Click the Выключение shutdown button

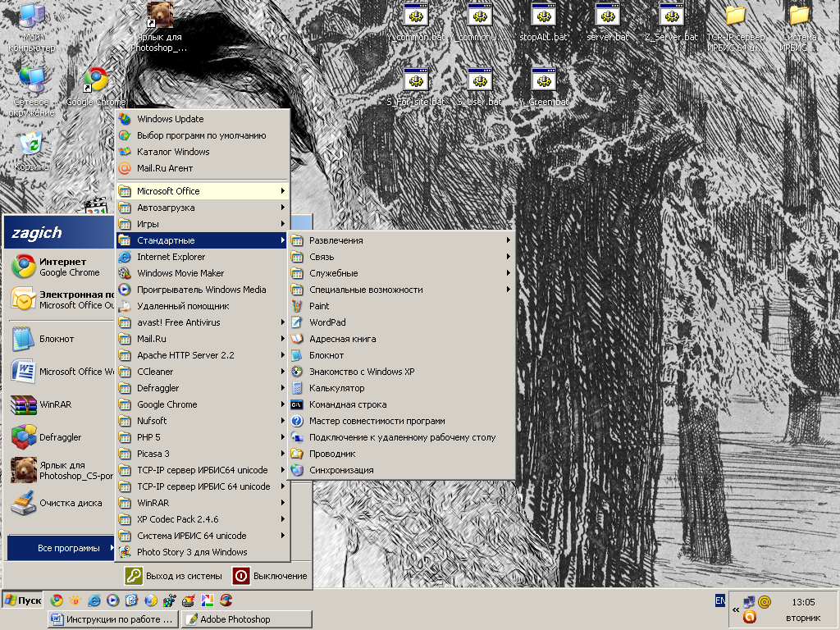tap(271, 576)
